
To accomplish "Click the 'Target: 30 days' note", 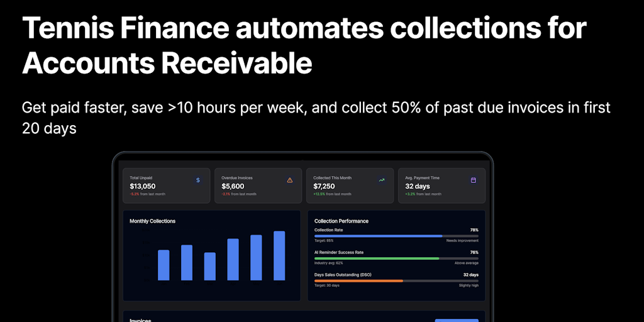I will click(327, 285).
